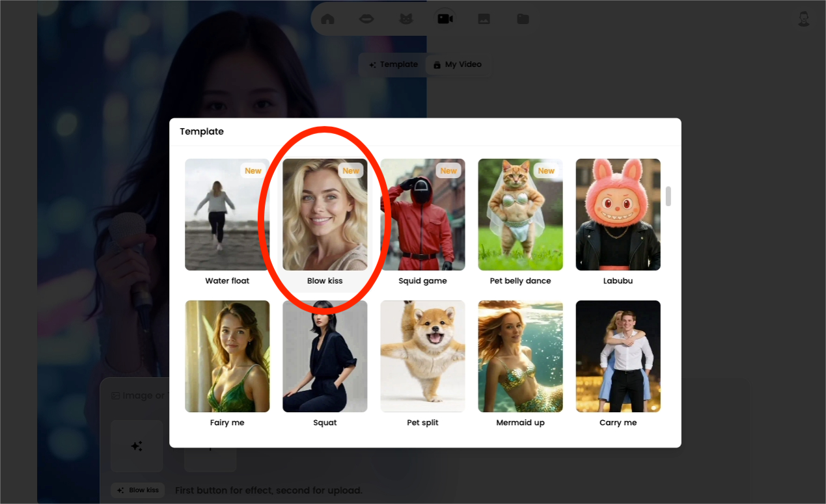The width and height of the screenshot is (826, 504).
Task: Choose the Mermaid up template
Action: [520, 364]
